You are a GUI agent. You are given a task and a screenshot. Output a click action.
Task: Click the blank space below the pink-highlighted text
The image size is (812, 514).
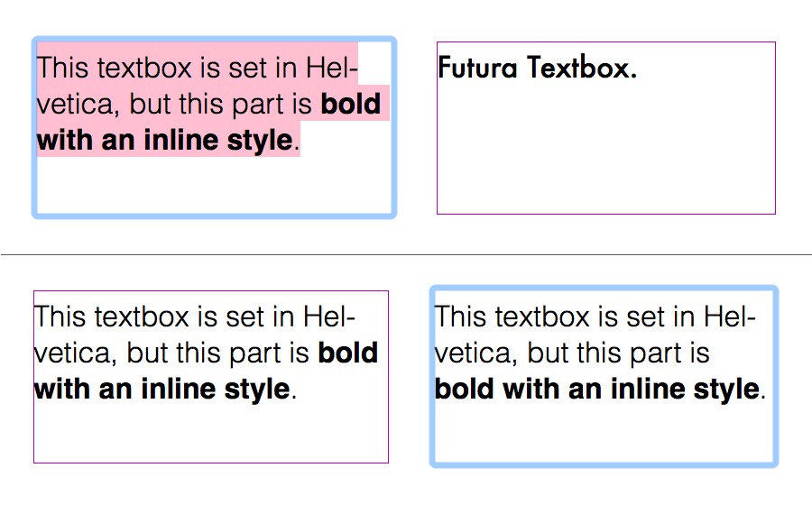click(214, 187)
